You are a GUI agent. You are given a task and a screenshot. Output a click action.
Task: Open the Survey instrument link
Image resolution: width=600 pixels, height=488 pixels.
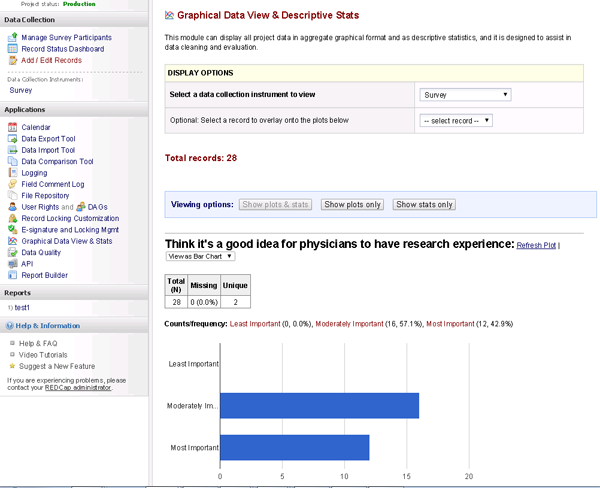[x=21, y=90]
